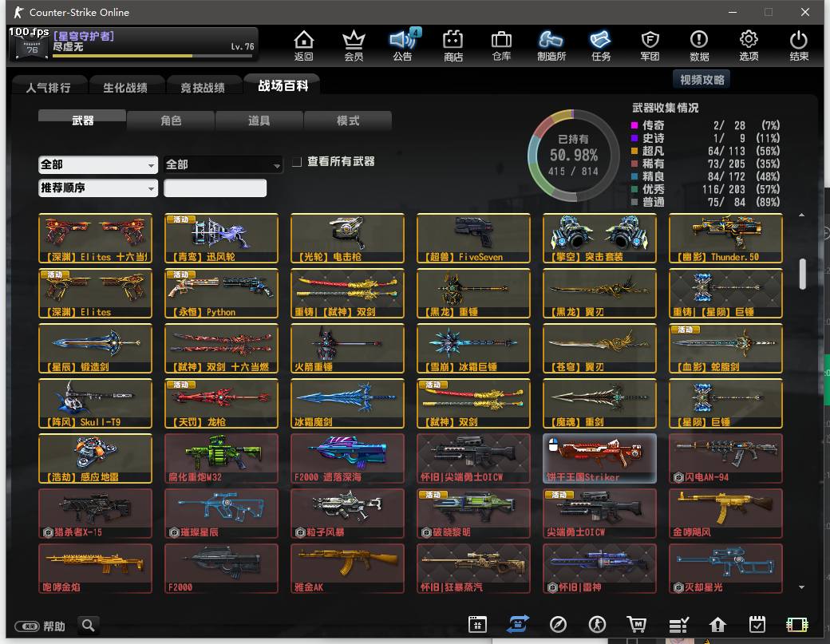This screenshot has height=644, width=830.
Task: Select the 闪电AN-94 weapon card
Action: pos(725,458)
